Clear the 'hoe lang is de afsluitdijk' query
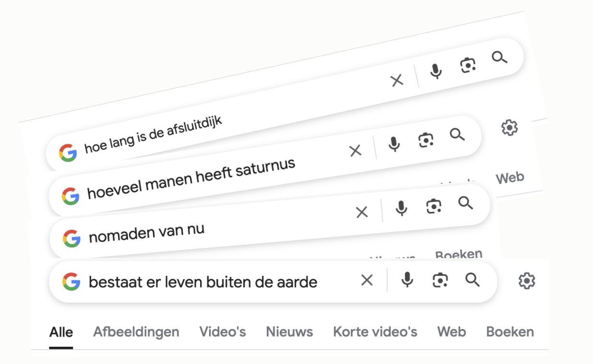This screenshot has height=364, width=593. (397, 81)
